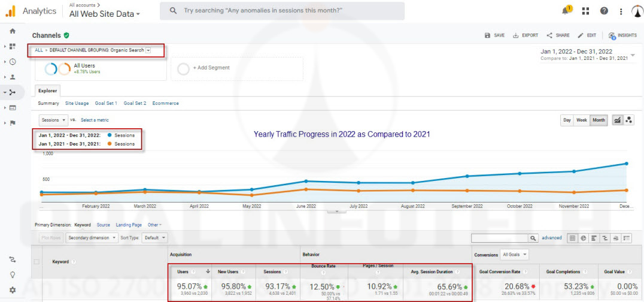Image resolution: width=644 pixels, height=302 pixels.
Task: Open the Site Usage sub-tab
Action: 77,103
